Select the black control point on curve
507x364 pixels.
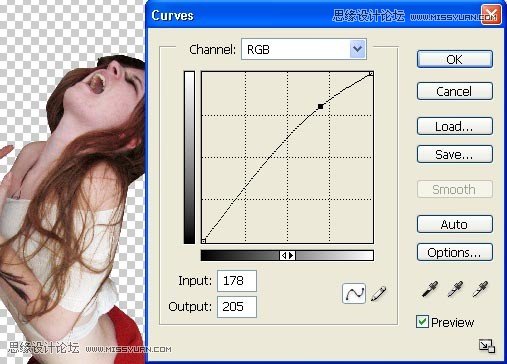(x=320, y=107)
